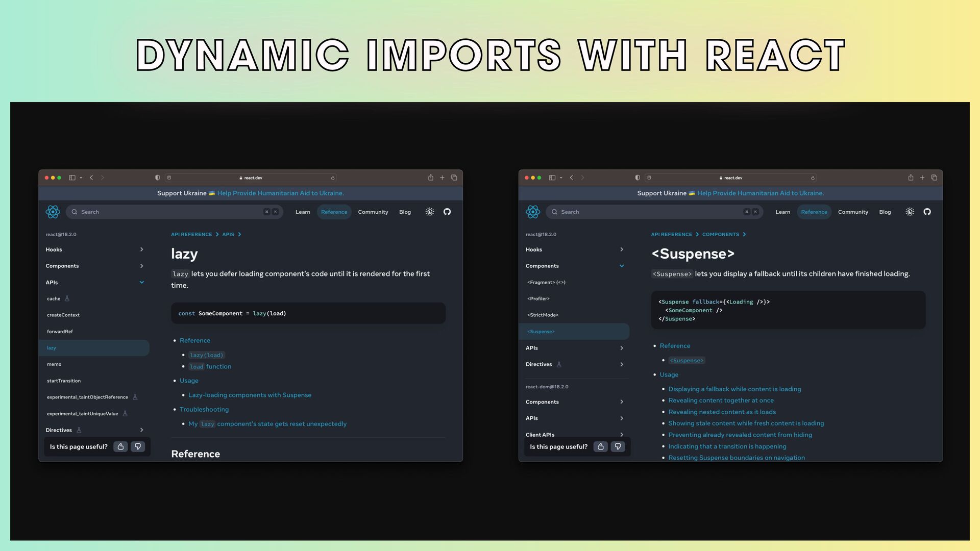Screen dimensions: 980x551
Task: Open a new tab in the right Safari window
Action: (922, 178)
